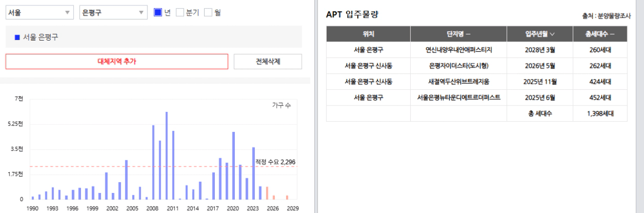Click the 452세대 household count cell

tap(600, 97)
